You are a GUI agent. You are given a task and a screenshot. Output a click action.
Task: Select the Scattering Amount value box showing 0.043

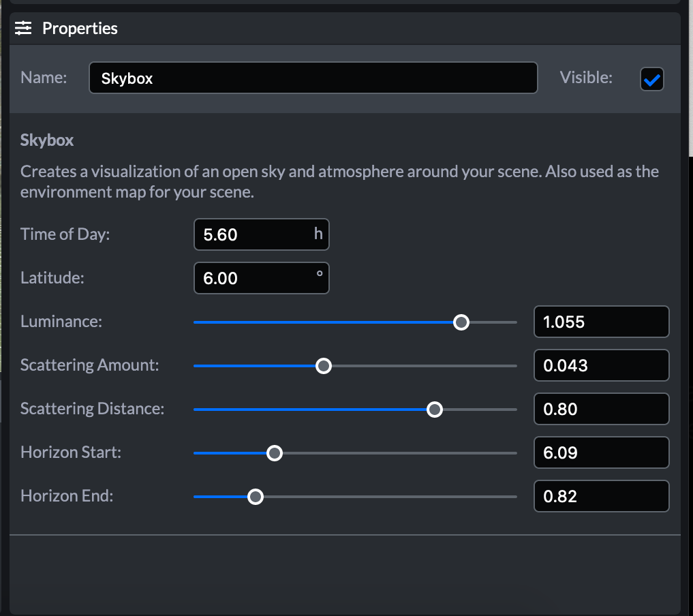coord(601,365)
